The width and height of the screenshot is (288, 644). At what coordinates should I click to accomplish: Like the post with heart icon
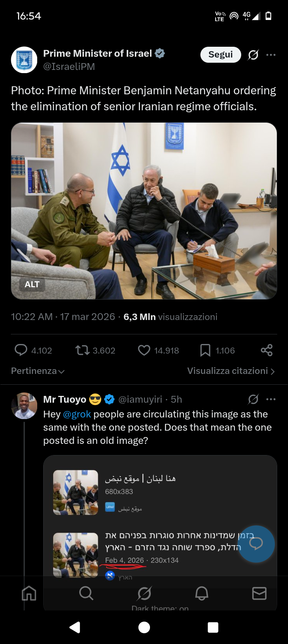coord(144,350)
